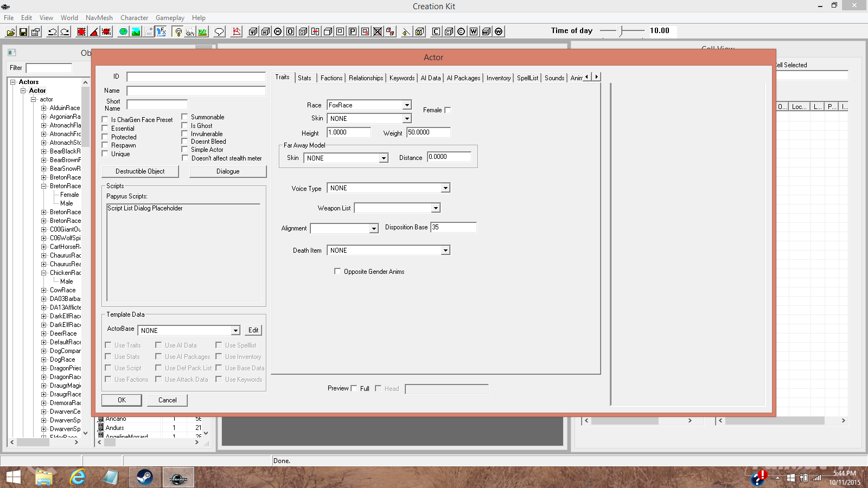Click the boxed letter W toolbar icon
The image size is (868, 488).
(x=474, y=31)
